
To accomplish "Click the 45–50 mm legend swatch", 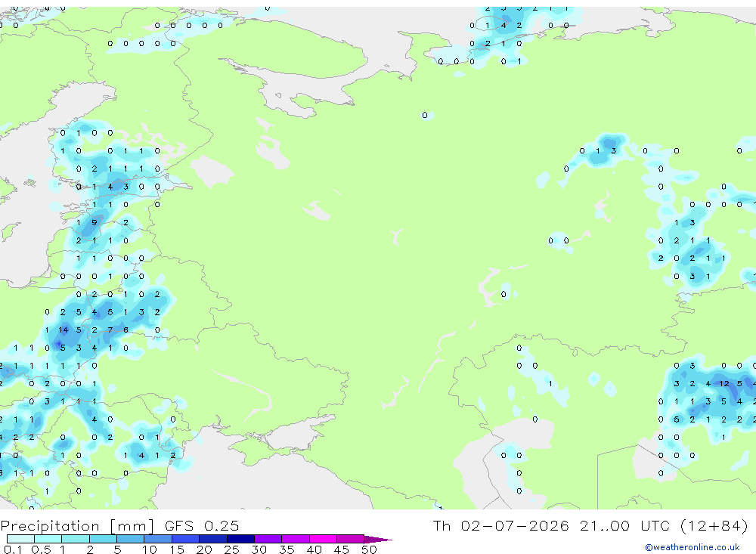I will (x=351, y=539).
